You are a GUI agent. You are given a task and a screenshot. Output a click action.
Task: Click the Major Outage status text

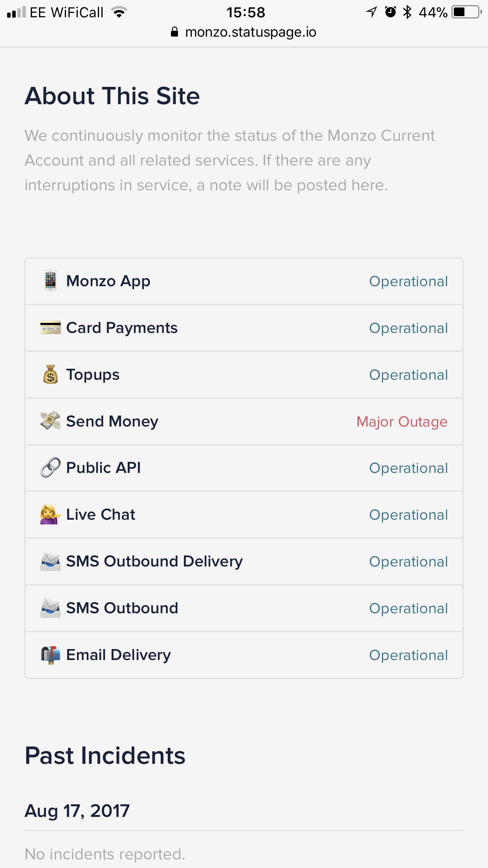(402, 422)
